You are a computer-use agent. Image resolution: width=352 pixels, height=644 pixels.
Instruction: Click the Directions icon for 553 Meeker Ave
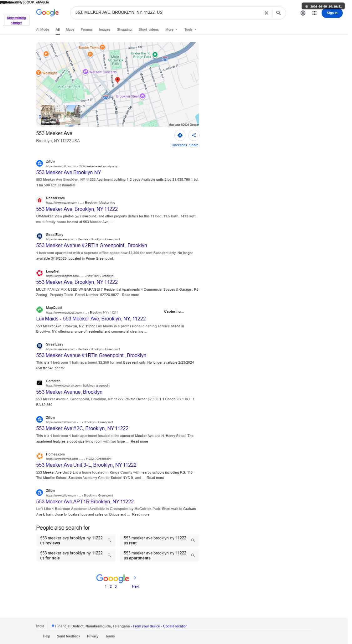click(180, 135)
